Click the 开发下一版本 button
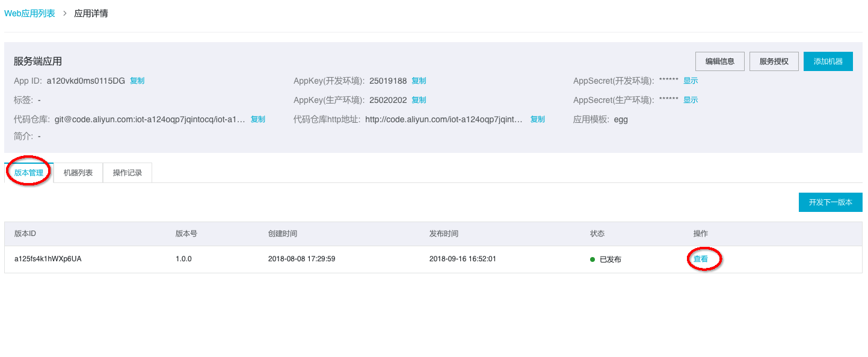Screen dimensions: 868x357 pos(830,202)
